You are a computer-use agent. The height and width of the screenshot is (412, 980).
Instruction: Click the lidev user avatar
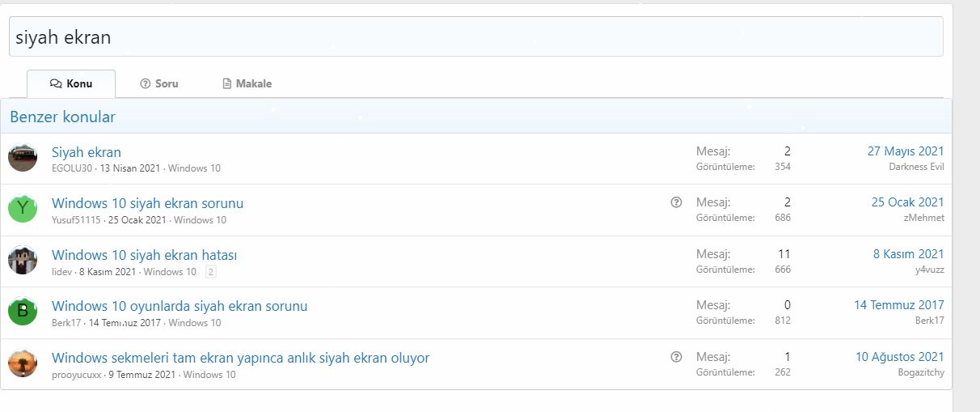[x=23, y=261]
